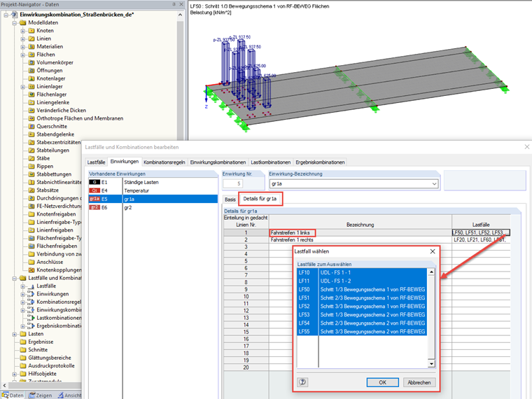
Task: Click the Stabendgelenke icon
Action: coord(31,134)
